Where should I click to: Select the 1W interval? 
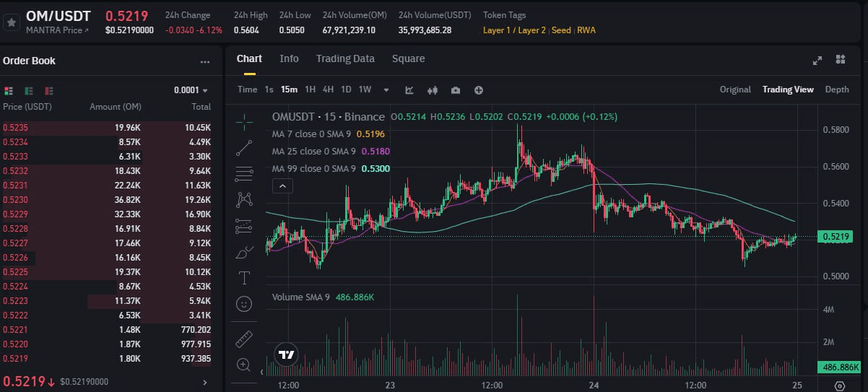pos(365,90)
